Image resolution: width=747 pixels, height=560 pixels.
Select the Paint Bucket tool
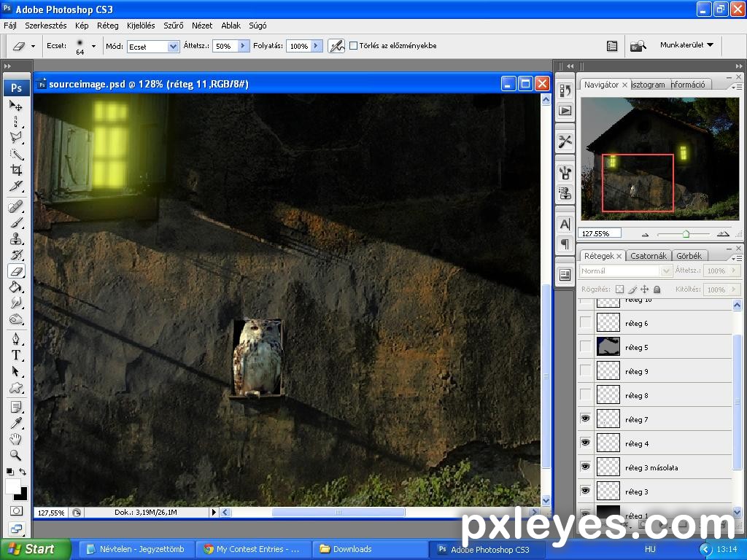[16, 287]
